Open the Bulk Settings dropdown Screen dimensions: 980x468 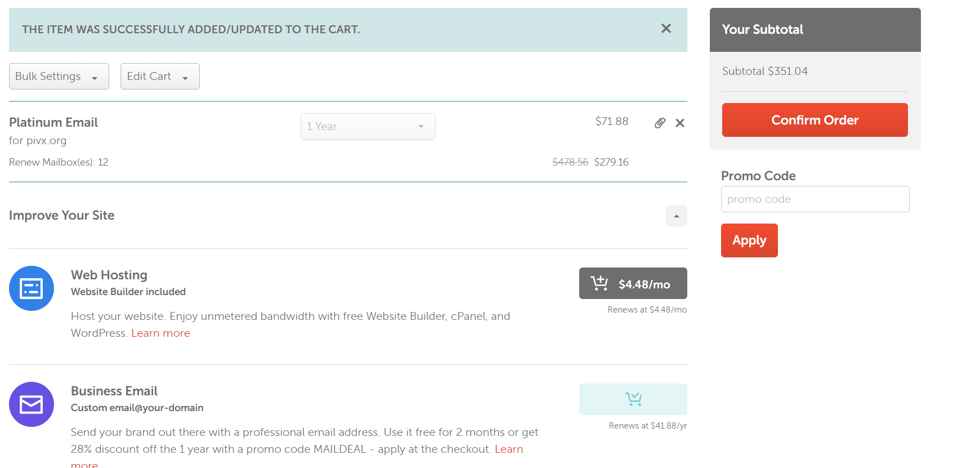[x=59, y=77]
